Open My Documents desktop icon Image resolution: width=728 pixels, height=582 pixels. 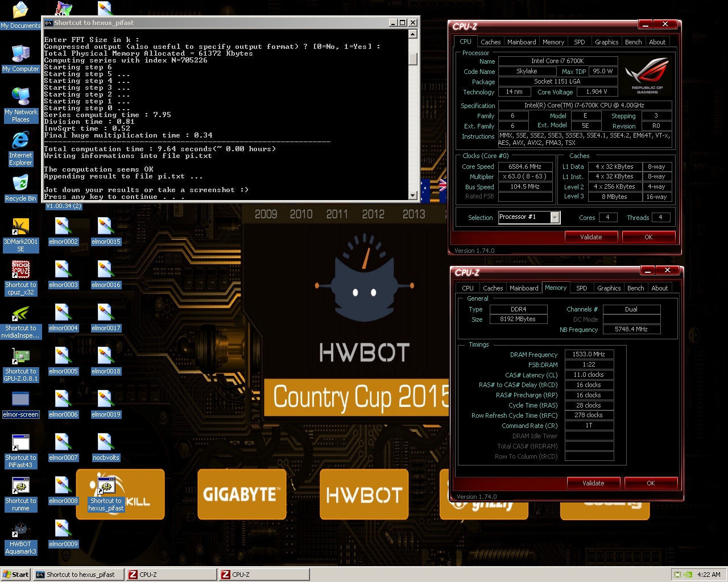point(20,15)
